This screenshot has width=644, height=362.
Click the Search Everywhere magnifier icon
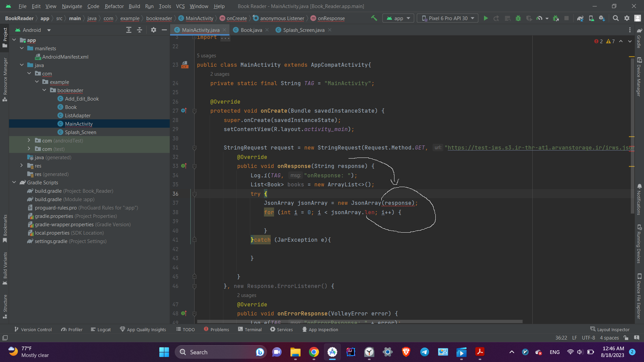click(616, 18)
